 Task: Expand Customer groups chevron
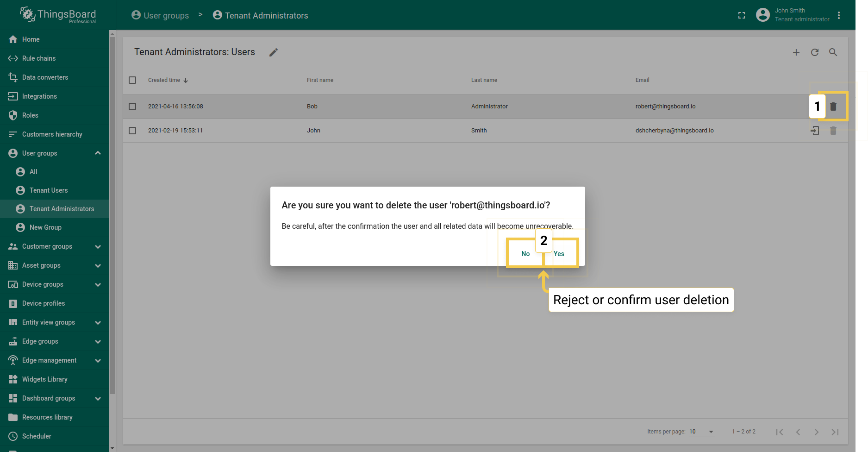pos(98,247)
